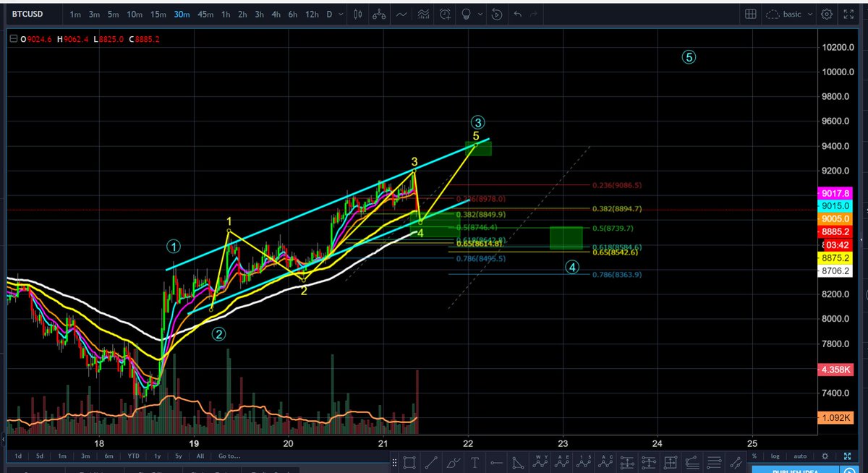The image size is (868, 473).
Task: Select the Text annotation tool
Action: pos(475,461)
